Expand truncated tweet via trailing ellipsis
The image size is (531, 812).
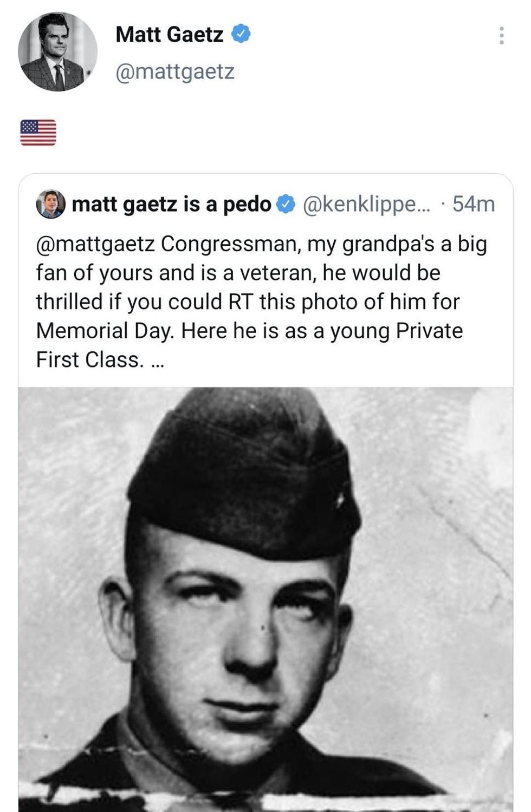[x=158, y=361]
